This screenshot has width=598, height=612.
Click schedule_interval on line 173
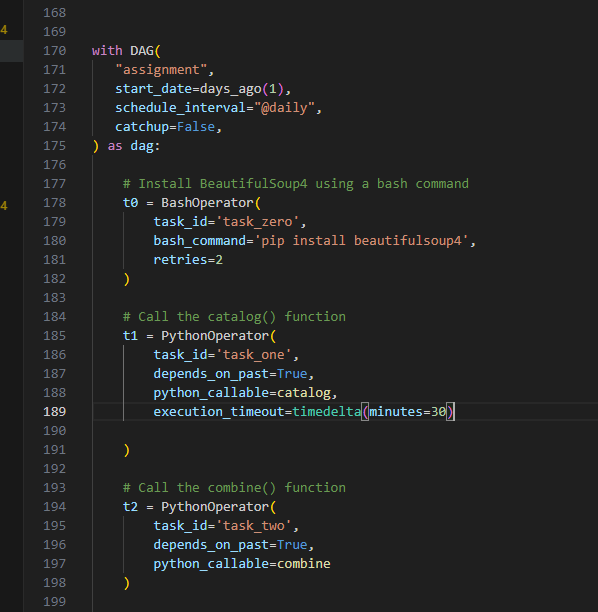click(x=180, y=108)
